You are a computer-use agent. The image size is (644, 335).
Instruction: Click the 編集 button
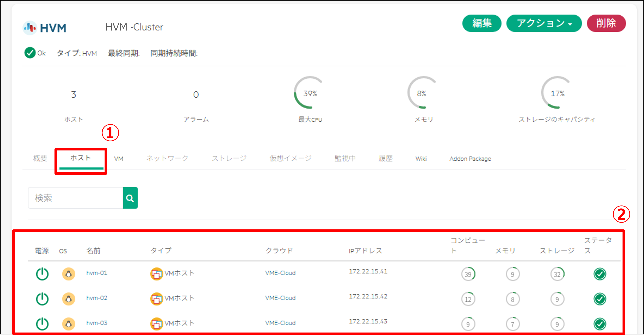point(482,23)
